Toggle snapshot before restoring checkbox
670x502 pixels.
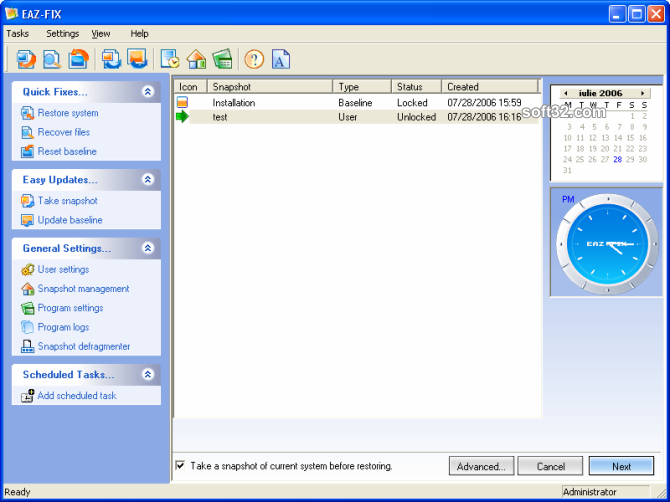[181, 465]
